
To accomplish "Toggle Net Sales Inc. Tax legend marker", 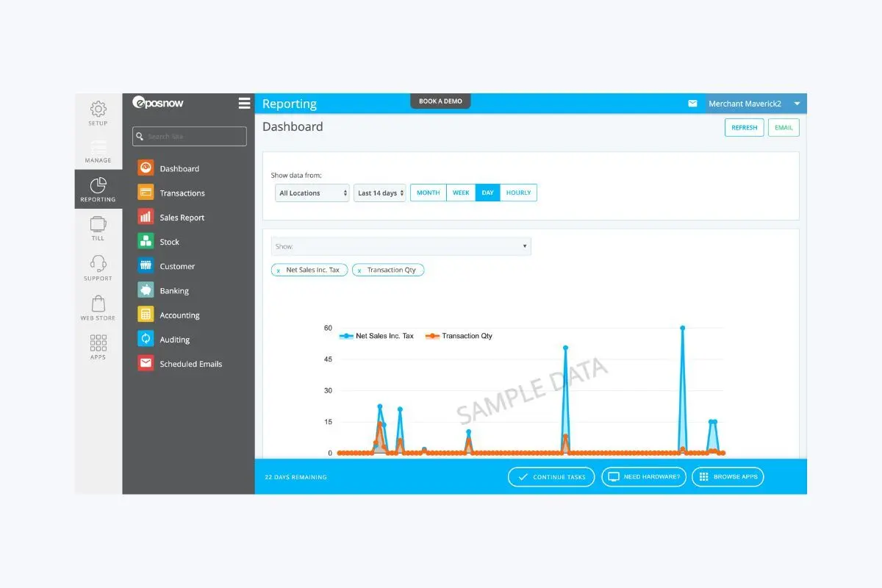I will (x=346, y=336).
